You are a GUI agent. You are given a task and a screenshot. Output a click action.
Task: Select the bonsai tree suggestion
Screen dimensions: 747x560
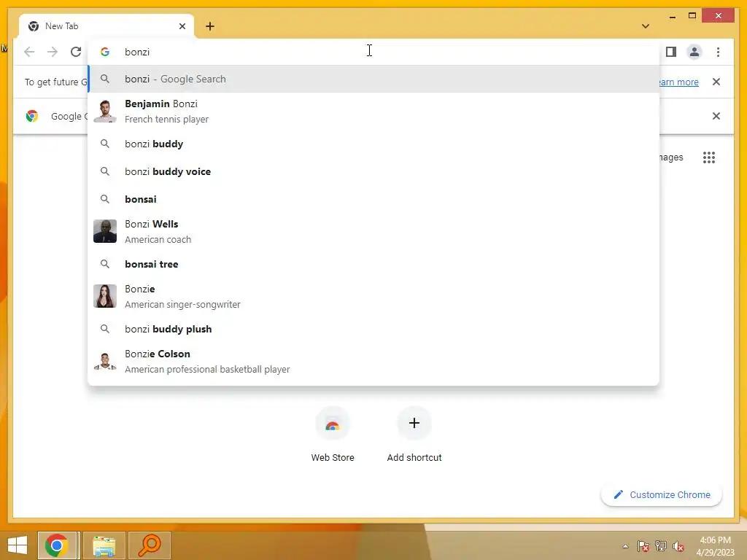tap(373, 264)
